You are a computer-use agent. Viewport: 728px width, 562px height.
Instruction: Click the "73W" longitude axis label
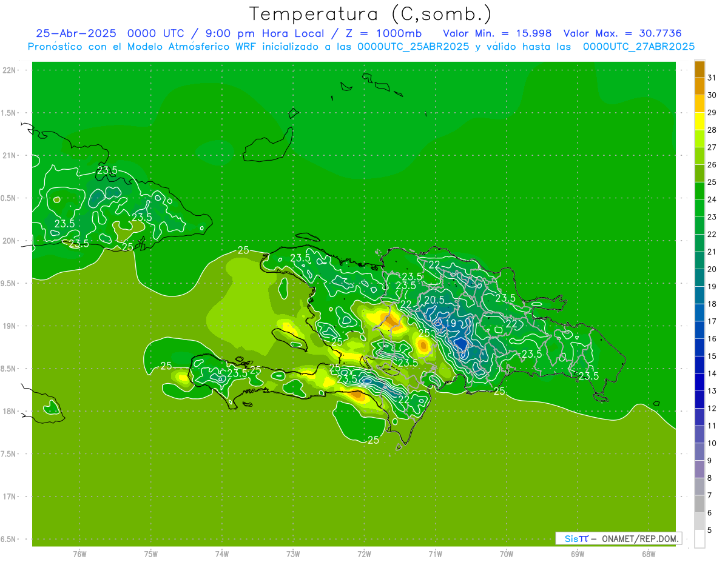(x=293, y=554)
